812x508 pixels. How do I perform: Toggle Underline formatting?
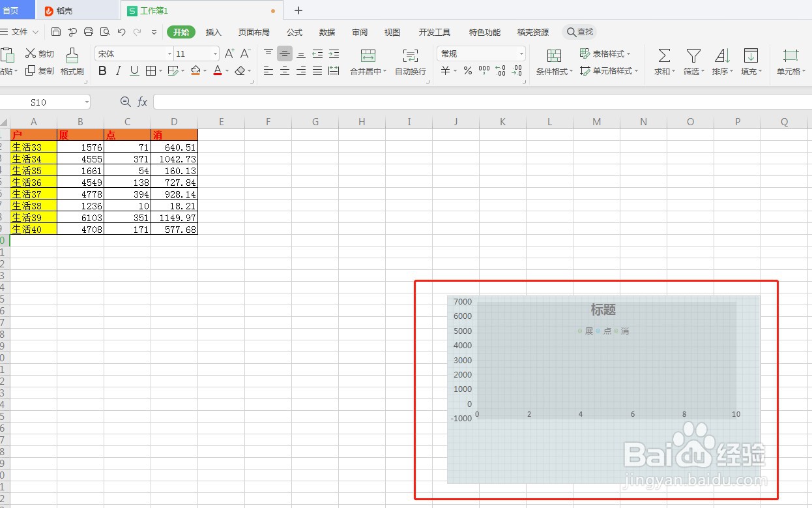(134, 70)
